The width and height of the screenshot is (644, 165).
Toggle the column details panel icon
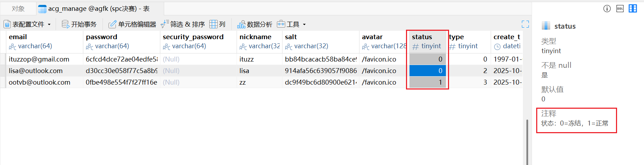point(633,9)
